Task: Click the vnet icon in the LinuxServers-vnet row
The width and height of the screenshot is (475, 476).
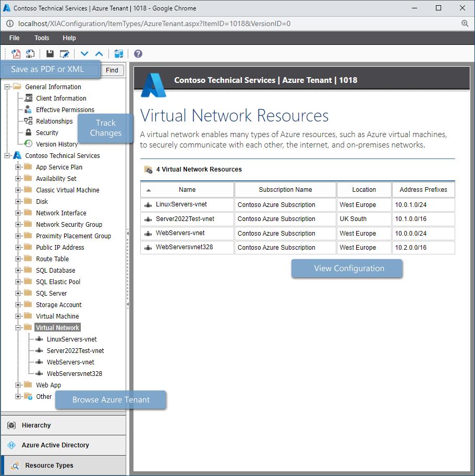Action: pyautogui.click(x=148, y=205)
